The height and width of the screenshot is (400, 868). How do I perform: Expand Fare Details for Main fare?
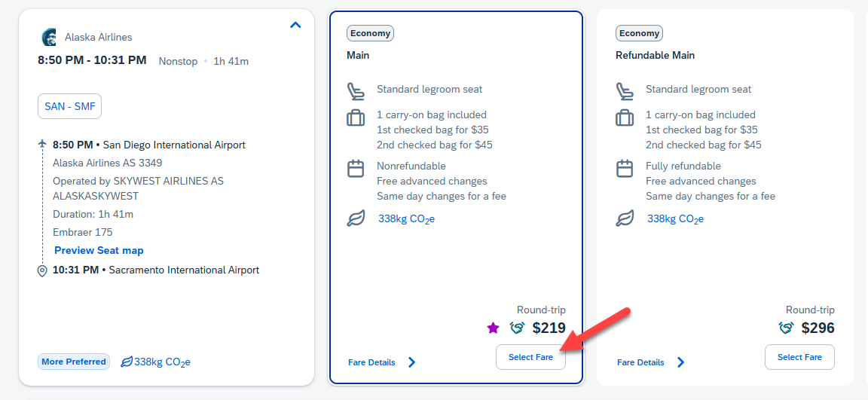click(382, 362)
